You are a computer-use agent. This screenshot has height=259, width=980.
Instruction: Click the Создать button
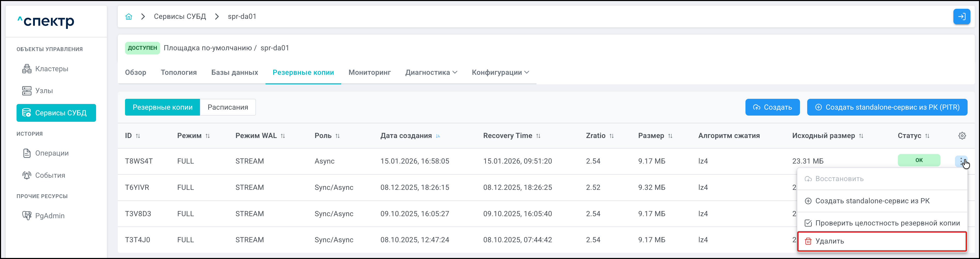pos(772,108)
